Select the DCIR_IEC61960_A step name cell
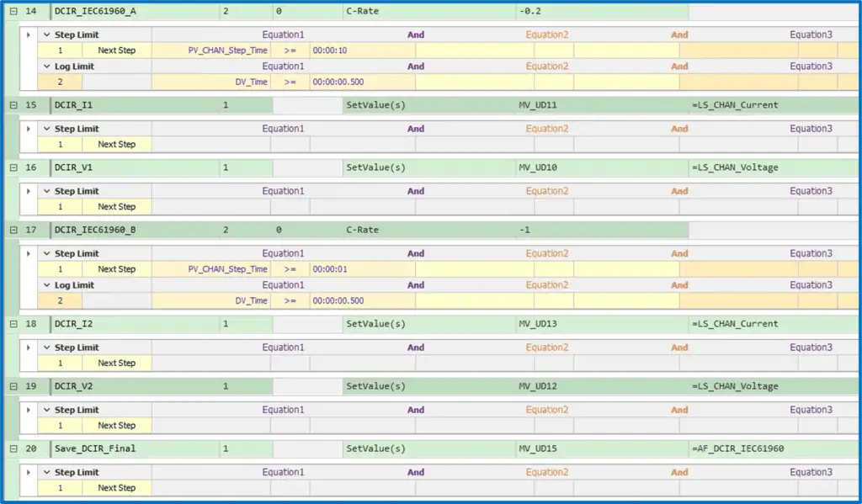862x504 pixels. point(136,11)
